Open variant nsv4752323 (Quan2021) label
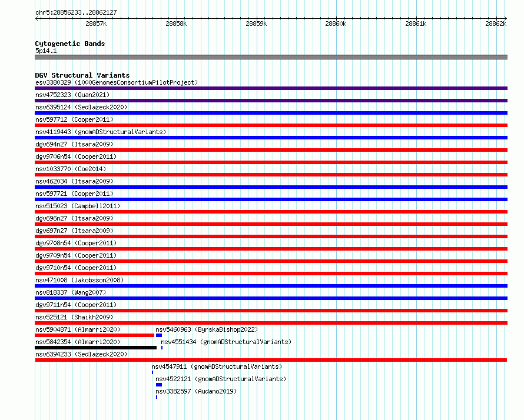The image size is (524, 420). coord(72,95)
